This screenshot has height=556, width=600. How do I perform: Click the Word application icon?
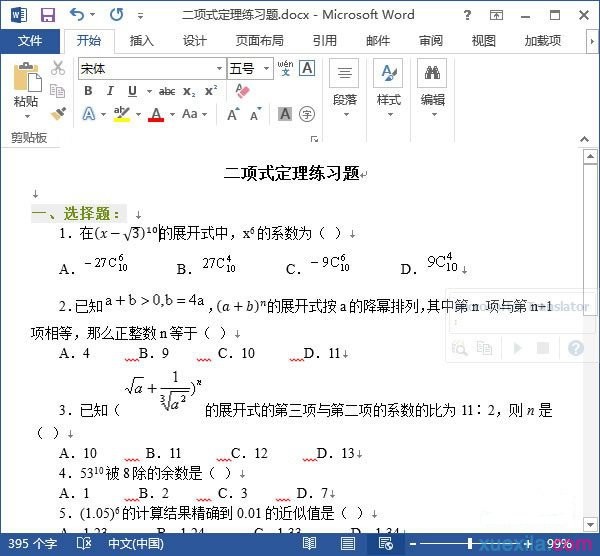[x=19, y=15]
